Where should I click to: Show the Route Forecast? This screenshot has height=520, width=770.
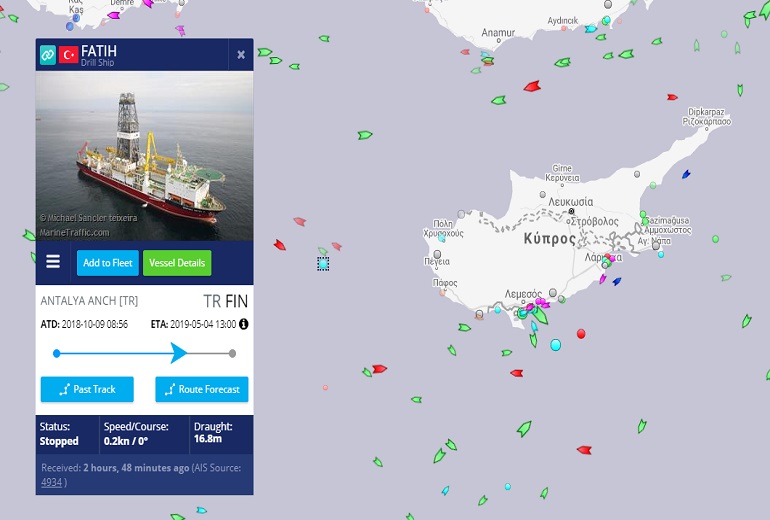point(201,389)
